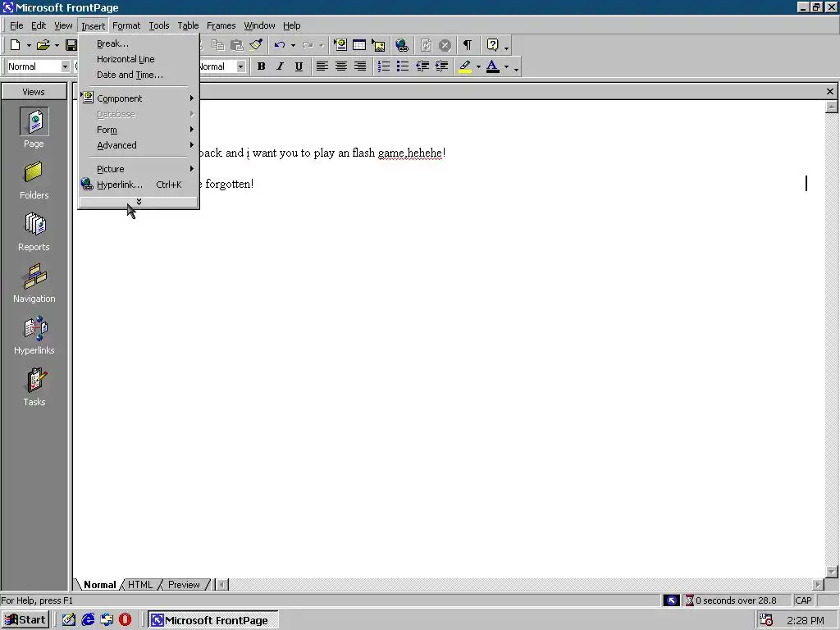Click the Insert Component toolbar icon

pyautogui.click(x=340, y=46)
